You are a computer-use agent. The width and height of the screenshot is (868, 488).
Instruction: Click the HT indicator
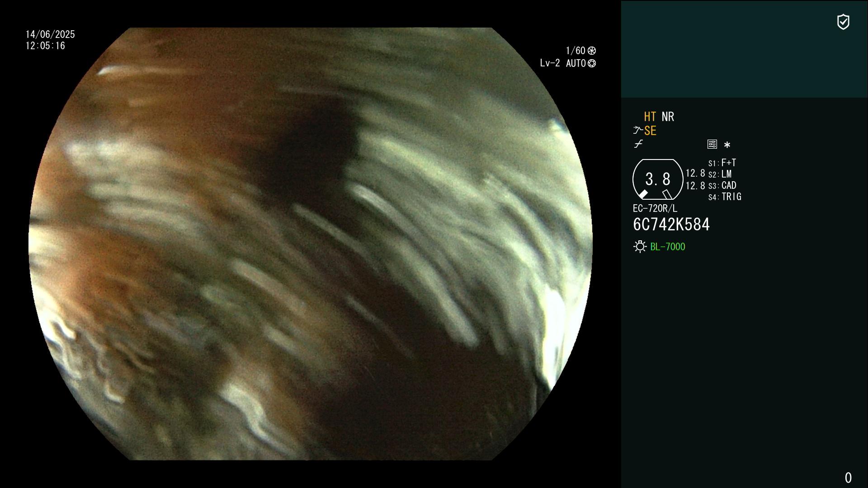pyautogui.click(x=650, y=117)
